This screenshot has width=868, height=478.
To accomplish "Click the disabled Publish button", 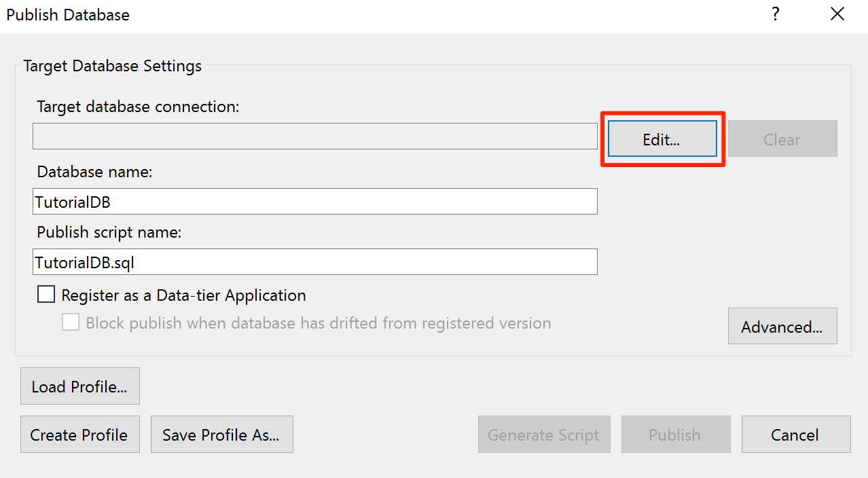I will click(x=675, y=434).
